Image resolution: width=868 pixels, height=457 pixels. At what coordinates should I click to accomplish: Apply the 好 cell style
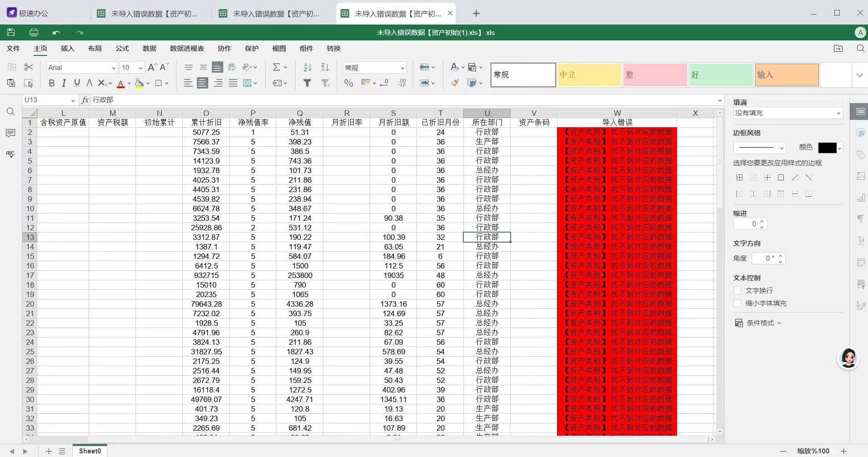coord(720,75)
